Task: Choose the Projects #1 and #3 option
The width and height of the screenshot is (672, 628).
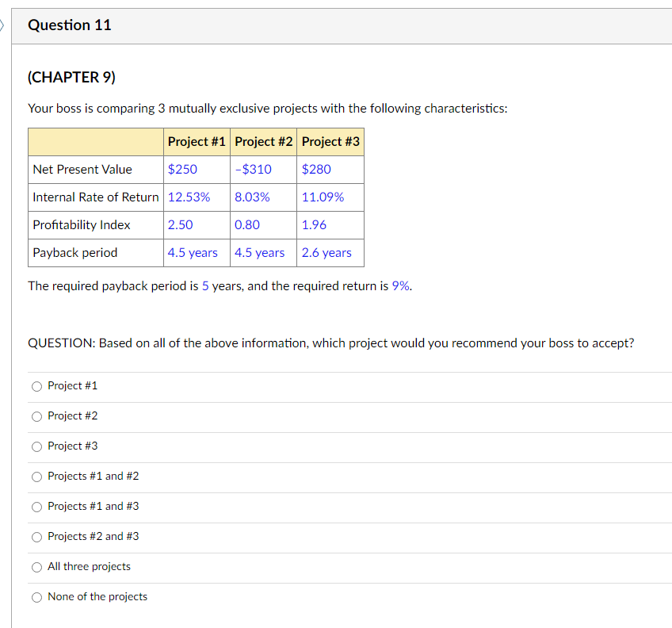Action: pyautogui.click(x=36, y=507)
